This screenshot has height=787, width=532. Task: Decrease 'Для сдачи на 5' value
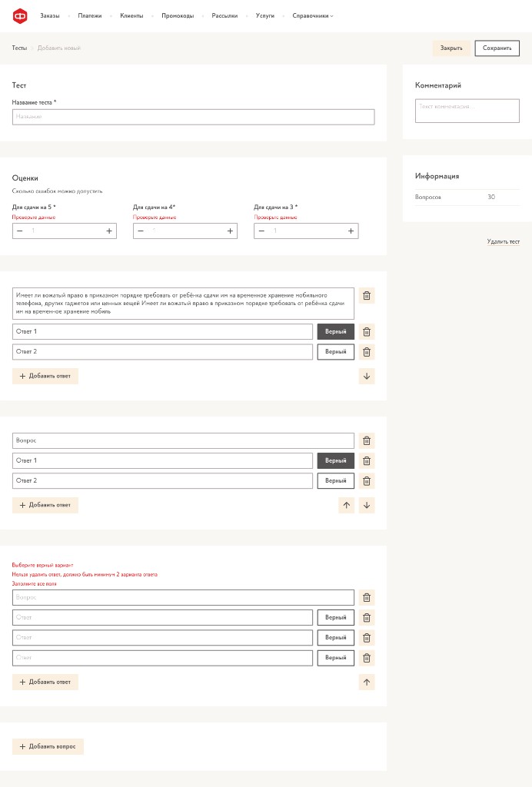(x=20, y=231)
